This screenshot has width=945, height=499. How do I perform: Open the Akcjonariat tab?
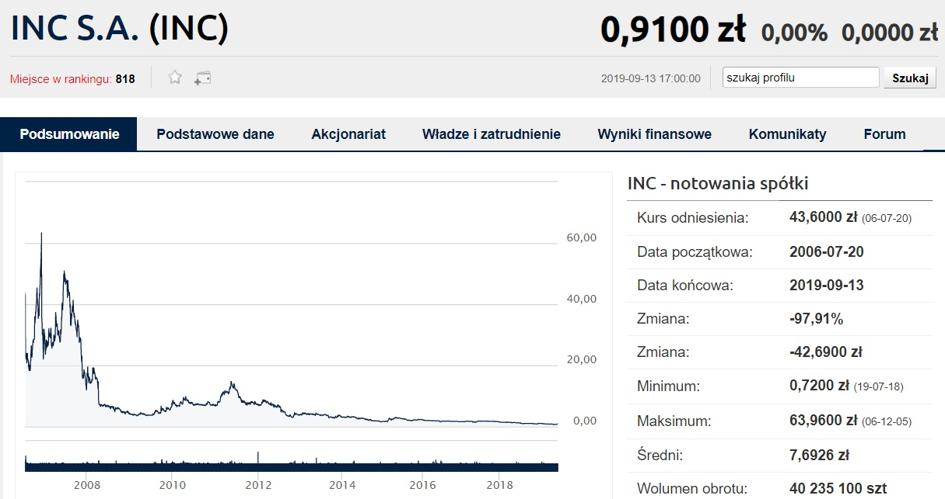tap(348, 134)
